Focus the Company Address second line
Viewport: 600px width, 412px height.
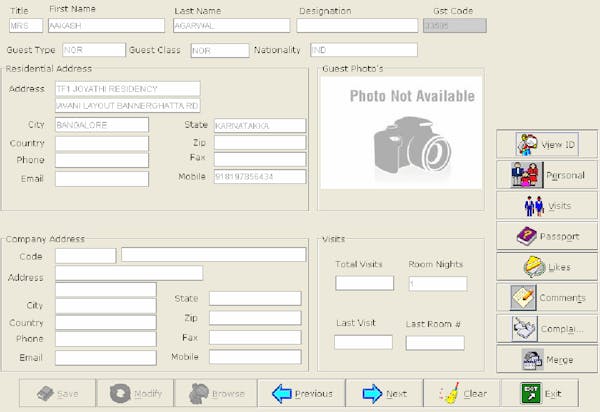tap(106, 290)
